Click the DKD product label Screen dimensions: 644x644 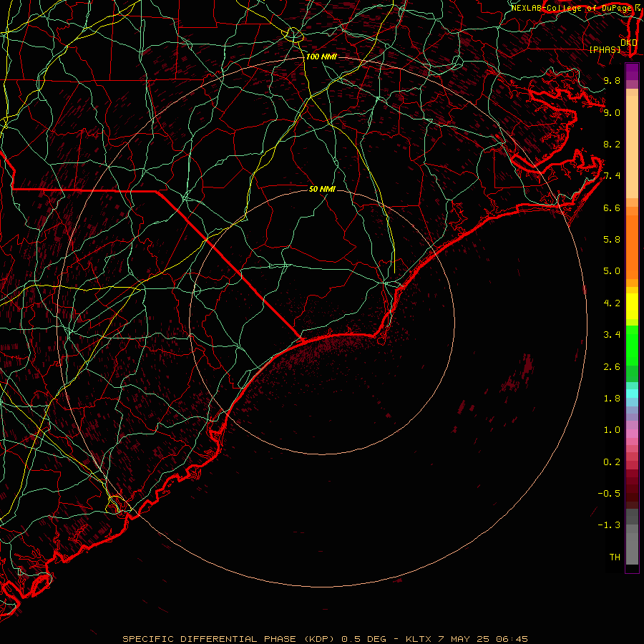tap(628, 42)
